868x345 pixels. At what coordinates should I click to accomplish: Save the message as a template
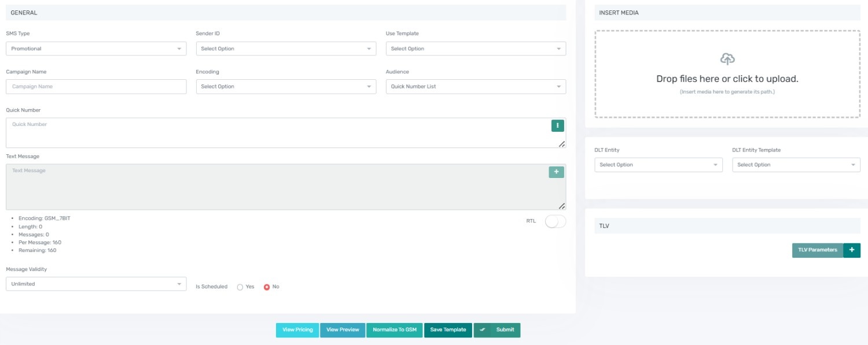click(448, 330)
